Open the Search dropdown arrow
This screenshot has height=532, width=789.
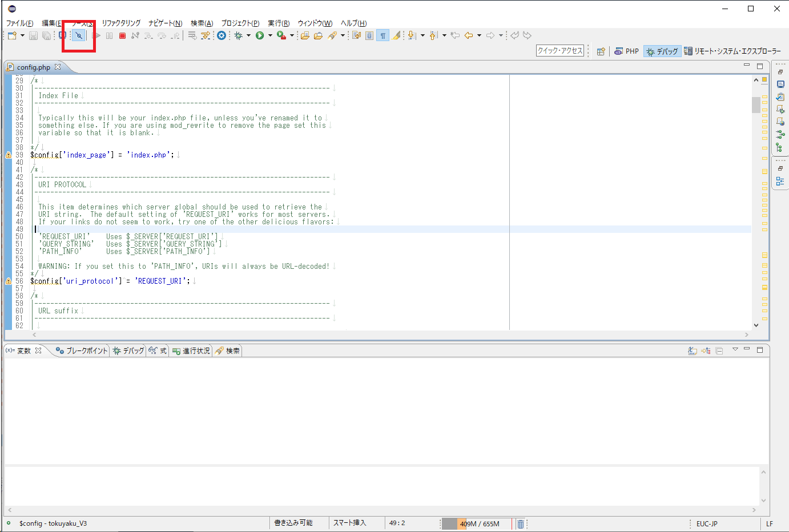click(343, 35)
